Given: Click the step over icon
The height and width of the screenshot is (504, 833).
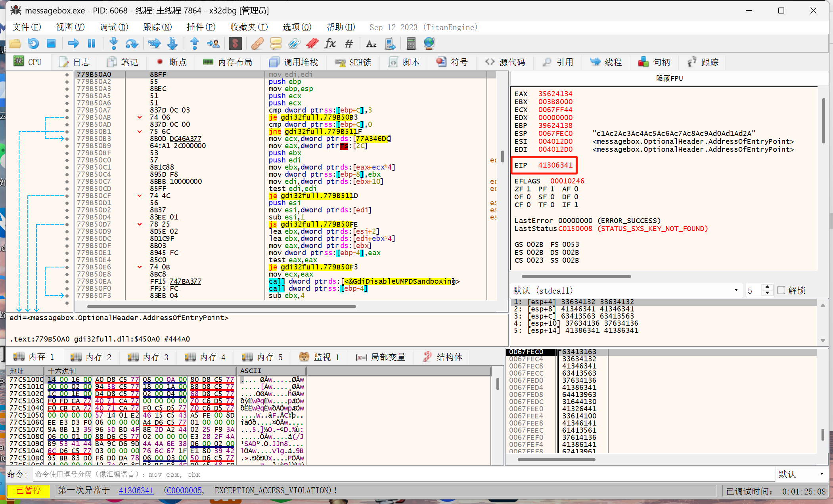Looking at the screenshot, I should (x=132, y=44).
